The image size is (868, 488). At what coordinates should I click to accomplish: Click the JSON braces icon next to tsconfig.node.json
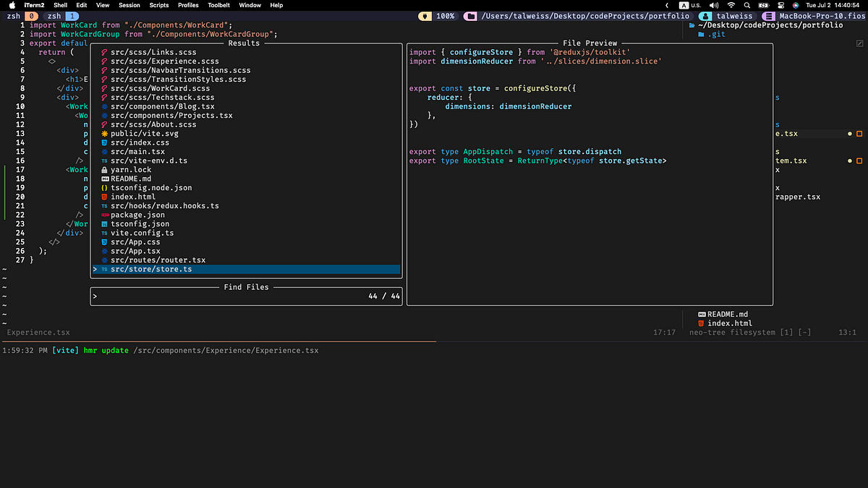coord(103,187)
